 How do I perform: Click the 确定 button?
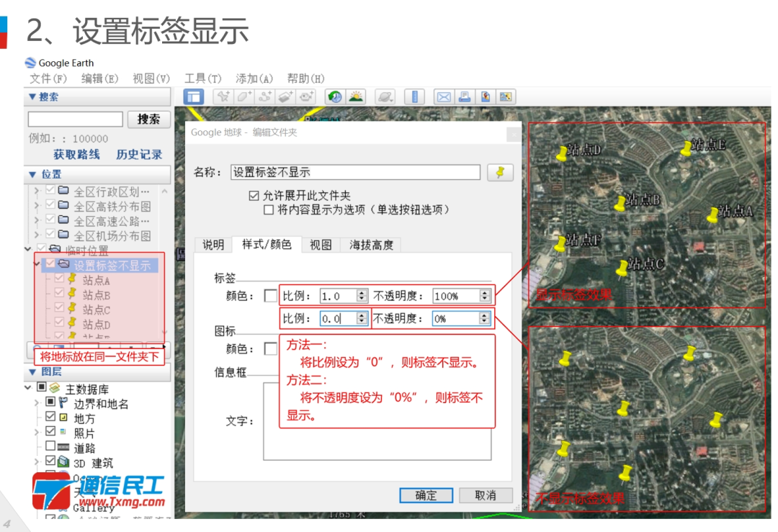[426, 495]
